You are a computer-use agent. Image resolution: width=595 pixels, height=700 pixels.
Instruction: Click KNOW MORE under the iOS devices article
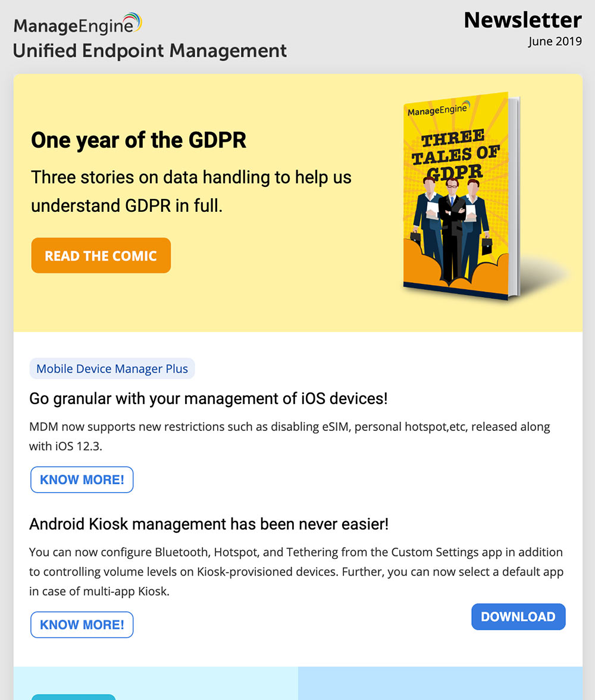tap(82, 480)
